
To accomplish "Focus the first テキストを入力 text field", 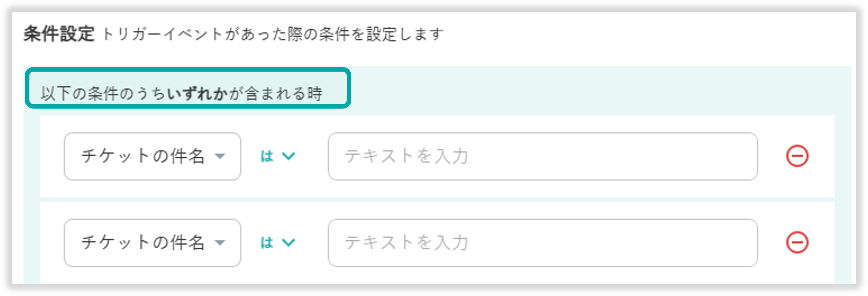I will click(x=542, y=156).
